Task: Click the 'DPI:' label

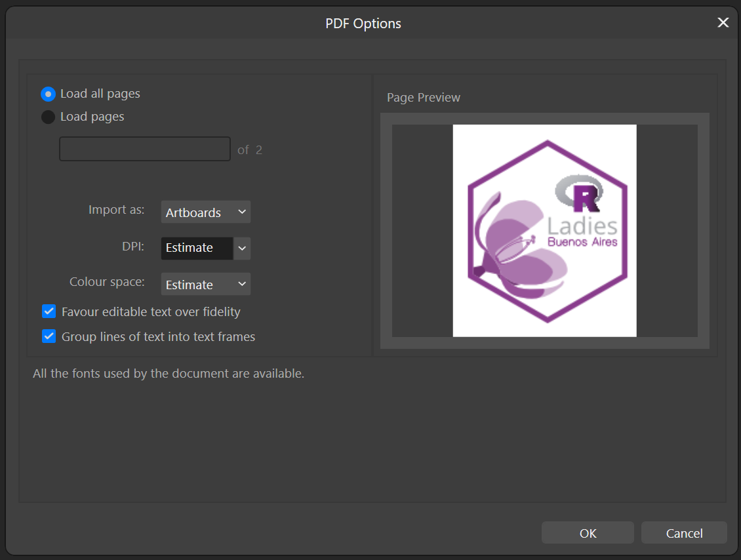Action: (133, 246)
